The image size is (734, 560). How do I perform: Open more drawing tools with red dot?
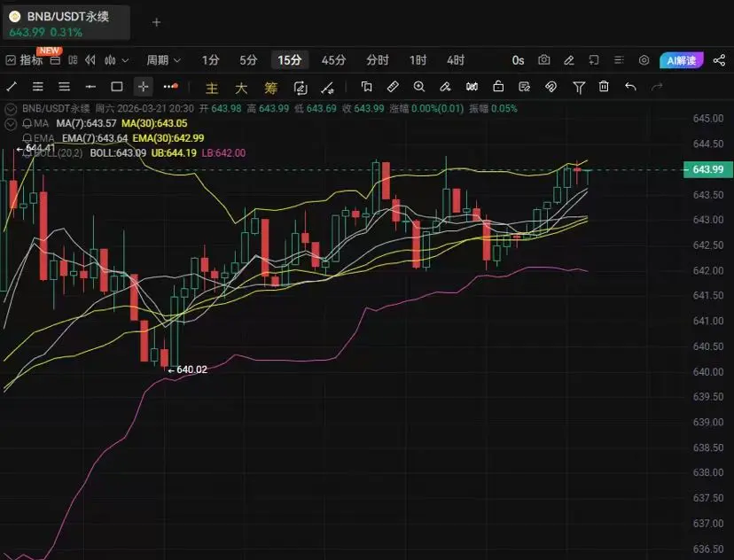pos(170,87)
